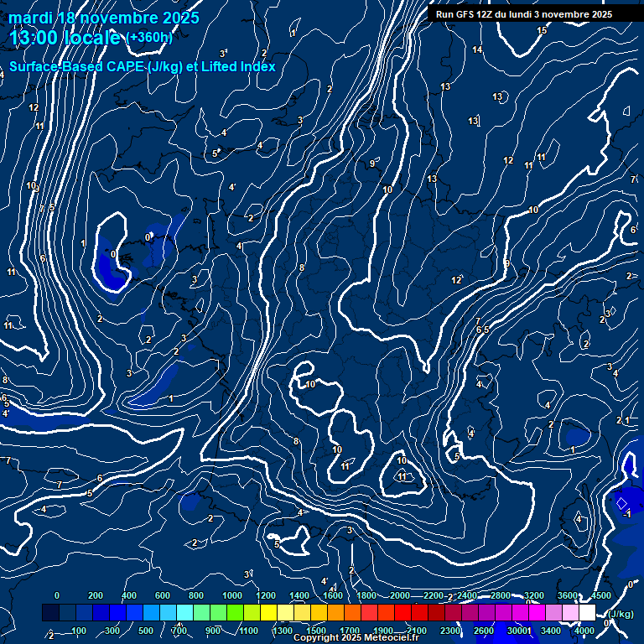Viewport: 644px width, 644px height.
Task: Select the '4500' value above the legend
Action: (x=601, y=595)
